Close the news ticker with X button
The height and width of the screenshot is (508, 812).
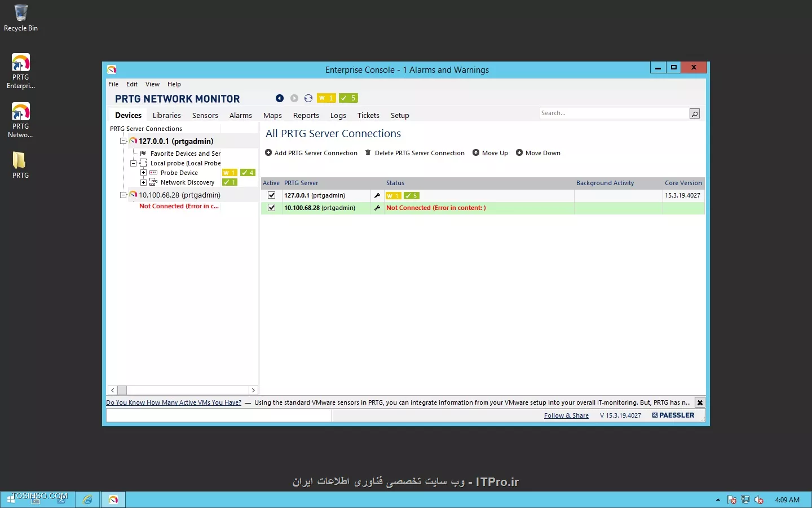[700, 402]
